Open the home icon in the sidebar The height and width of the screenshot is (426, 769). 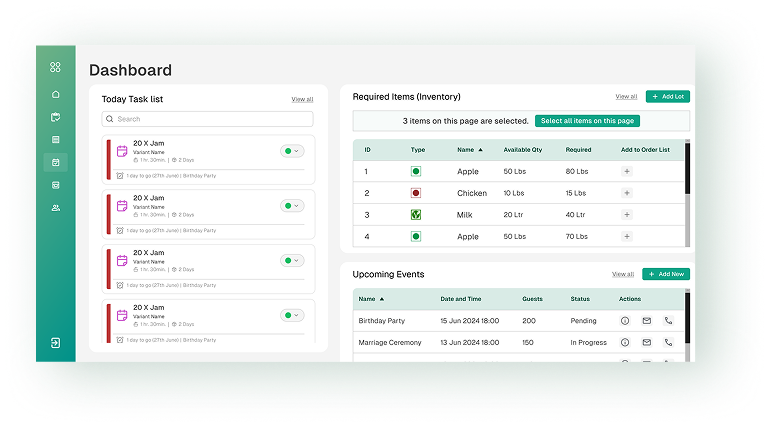click(x=56, y=94)
